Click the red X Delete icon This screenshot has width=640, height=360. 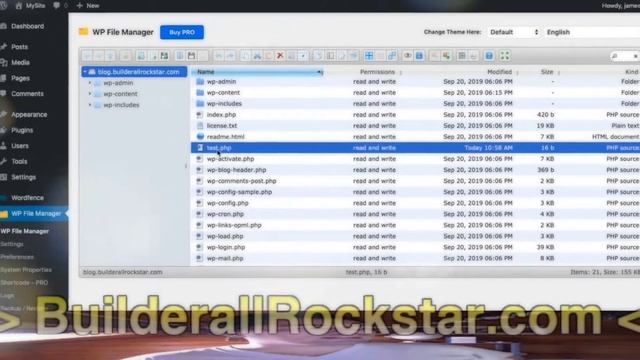pos(280,56)
